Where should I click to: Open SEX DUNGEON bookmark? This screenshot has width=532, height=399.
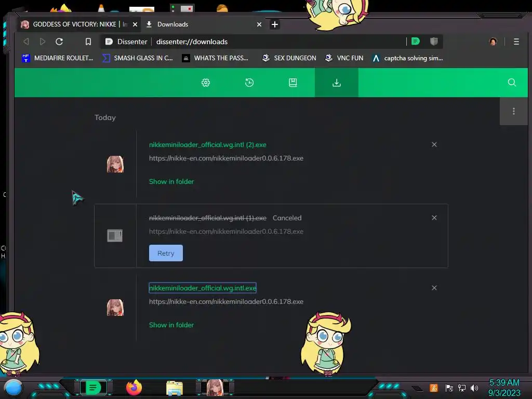coord(289,58)
